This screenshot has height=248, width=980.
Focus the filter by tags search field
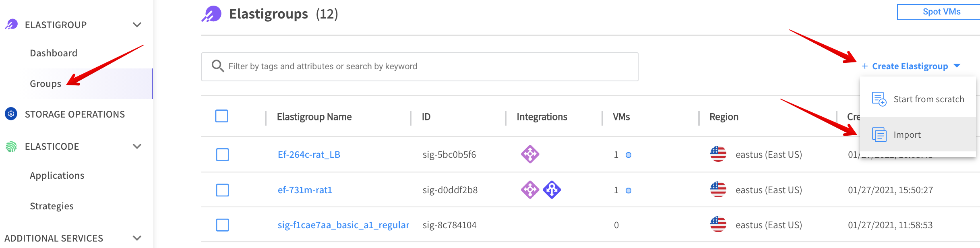(427, 66)
